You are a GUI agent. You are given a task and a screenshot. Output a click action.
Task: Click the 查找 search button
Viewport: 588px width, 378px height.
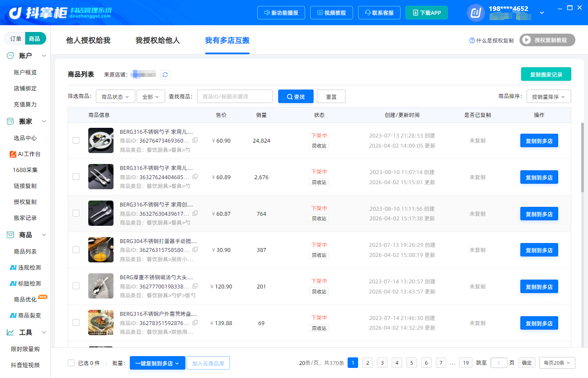point(296,96)
